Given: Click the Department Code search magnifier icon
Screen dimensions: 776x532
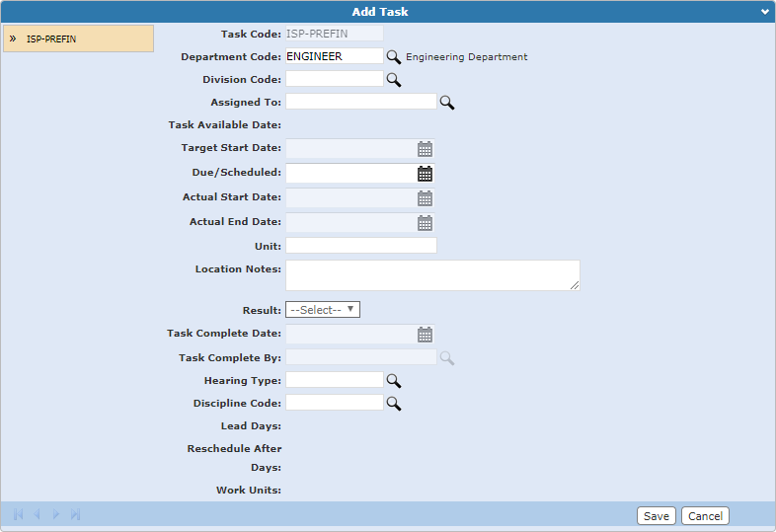Looking at the screenshot, I should (x=394, y=57).
